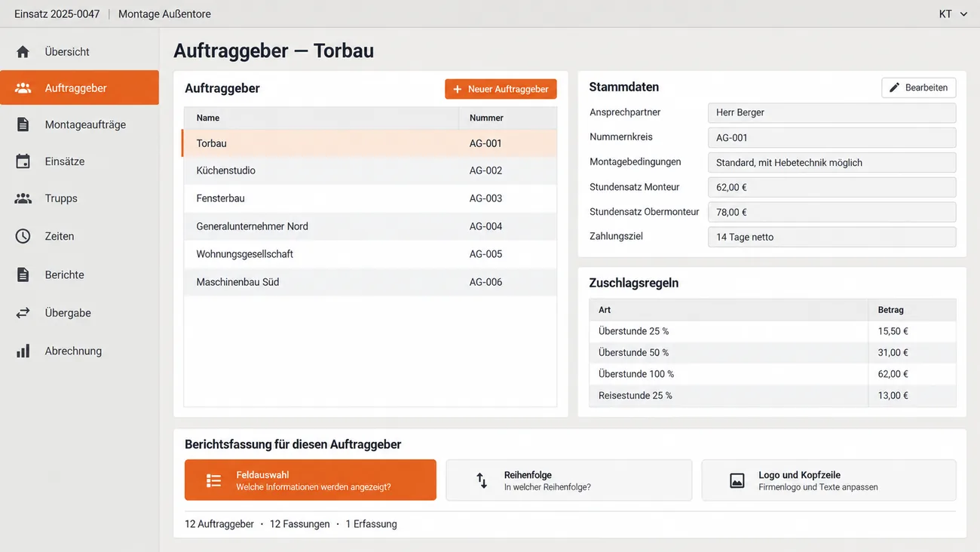Select Generalunternehmer Nord in the list
980x552 pixels.
click(x=370, y=226)
